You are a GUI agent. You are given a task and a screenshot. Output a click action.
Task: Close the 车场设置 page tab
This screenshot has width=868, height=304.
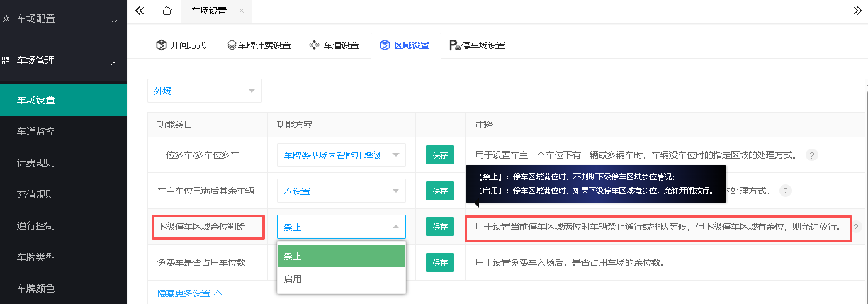pos(242,11)
